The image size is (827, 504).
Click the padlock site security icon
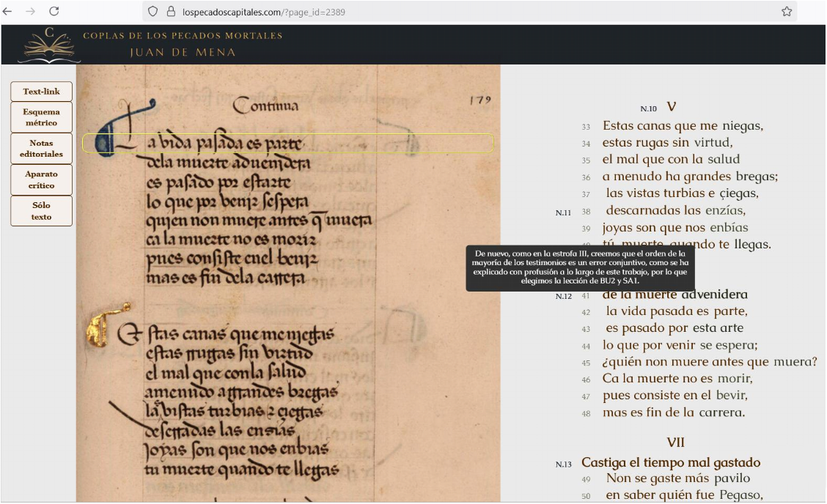coord(170,11)
